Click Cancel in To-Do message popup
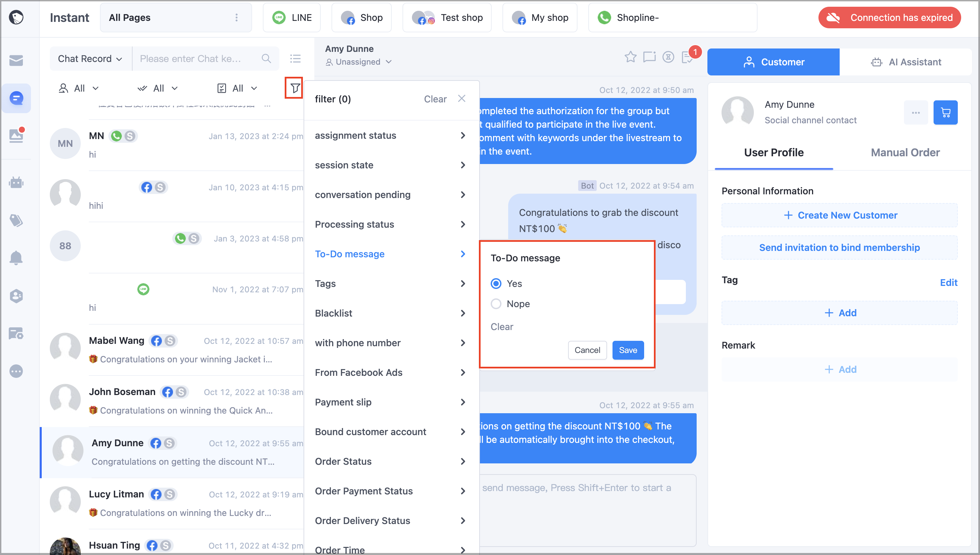The image size is (980, 555). click(x=587, y=350)
